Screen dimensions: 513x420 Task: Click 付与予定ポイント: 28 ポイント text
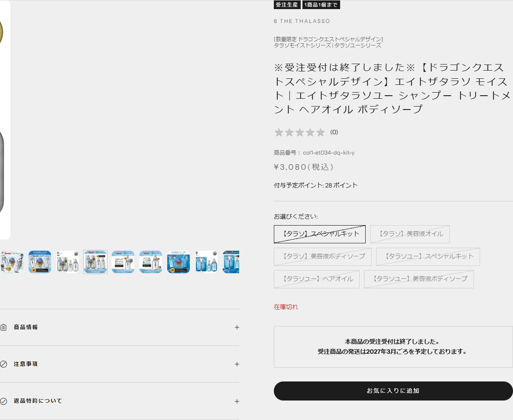tap(316, 185)
